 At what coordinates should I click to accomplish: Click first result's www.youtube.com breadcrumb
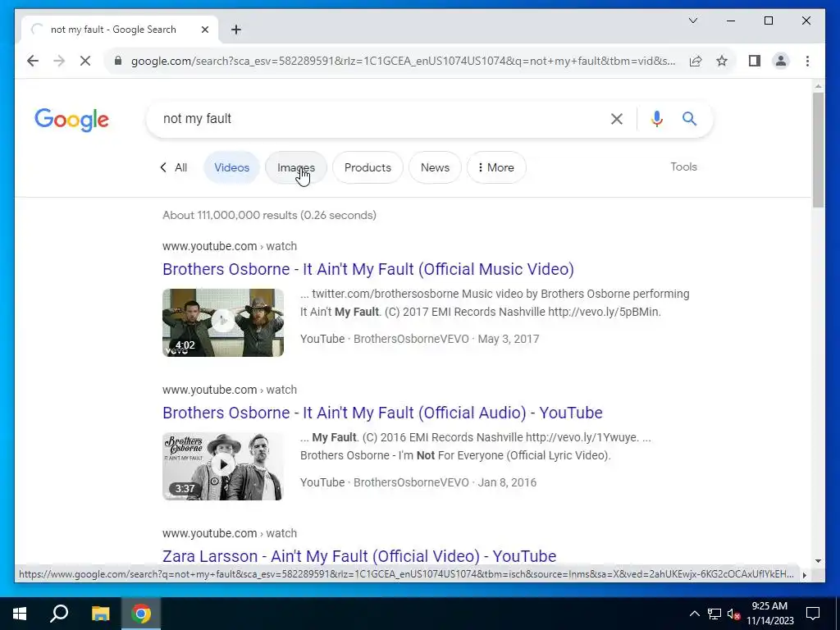point(209,246)
